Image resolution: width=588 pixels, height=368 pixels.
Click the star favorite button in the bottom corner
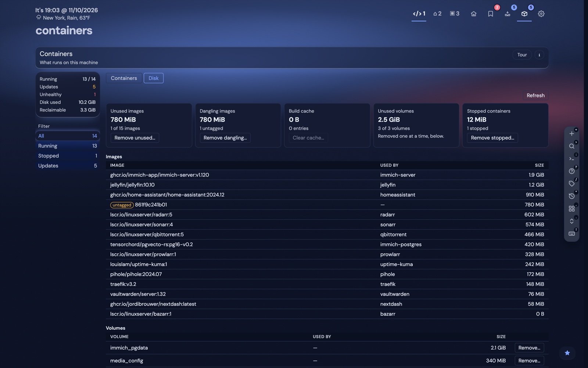click(567, 353)
